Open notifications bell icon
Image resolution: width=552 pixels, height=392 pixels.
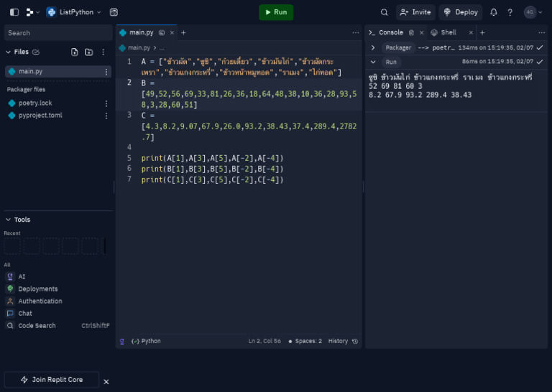(494, 12)
